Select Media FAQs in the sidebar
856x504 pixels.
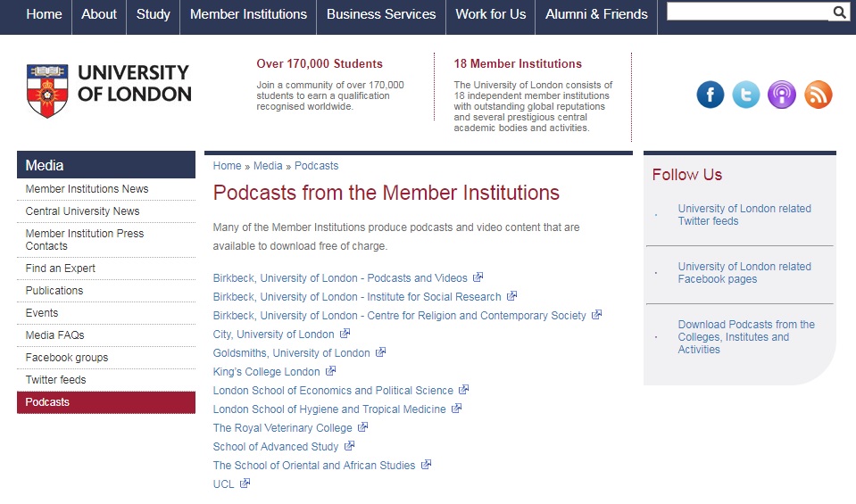click(x=57, y=335)
